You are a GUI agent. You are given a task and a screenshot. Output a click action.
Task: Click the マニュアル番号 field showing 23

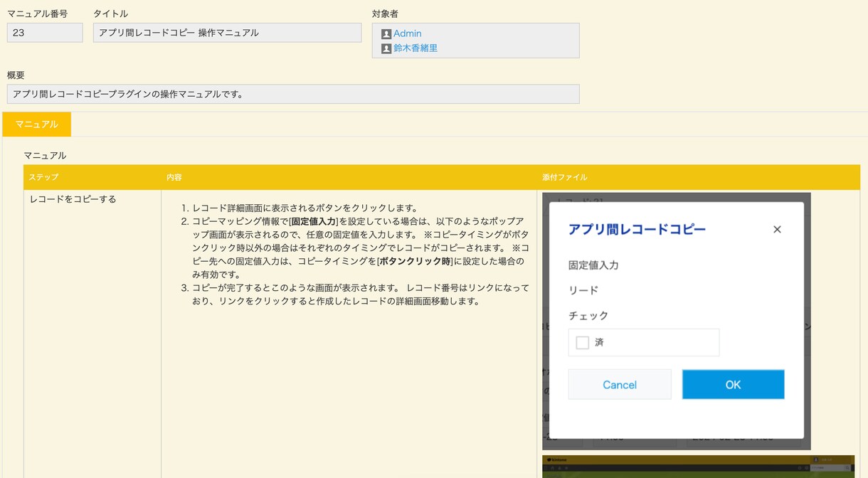(x=45, y=33)
